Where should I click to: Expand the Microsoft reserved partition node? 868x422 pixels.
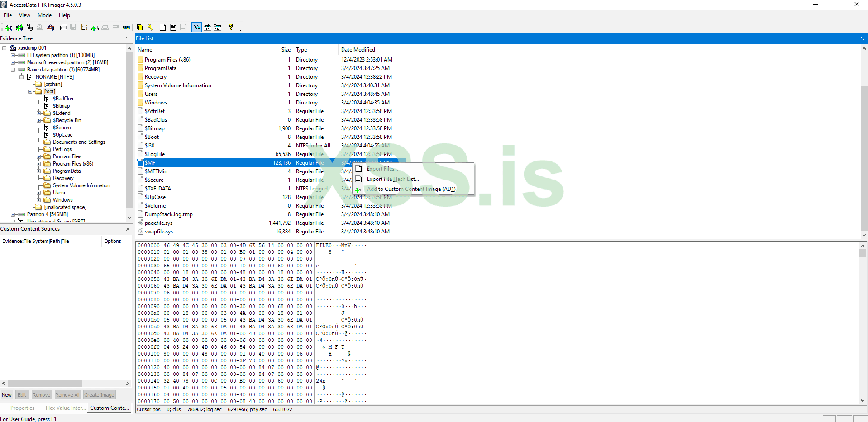[13, 62]
